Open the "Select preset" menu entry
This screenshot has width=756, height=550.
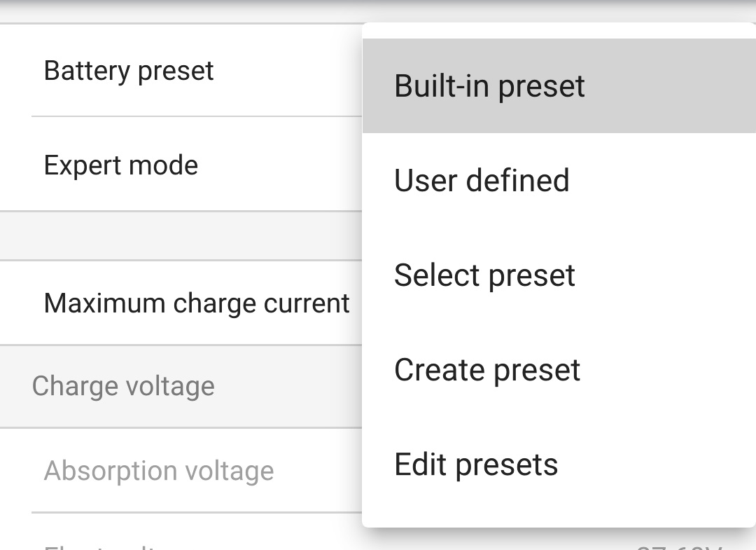(485, 275)
